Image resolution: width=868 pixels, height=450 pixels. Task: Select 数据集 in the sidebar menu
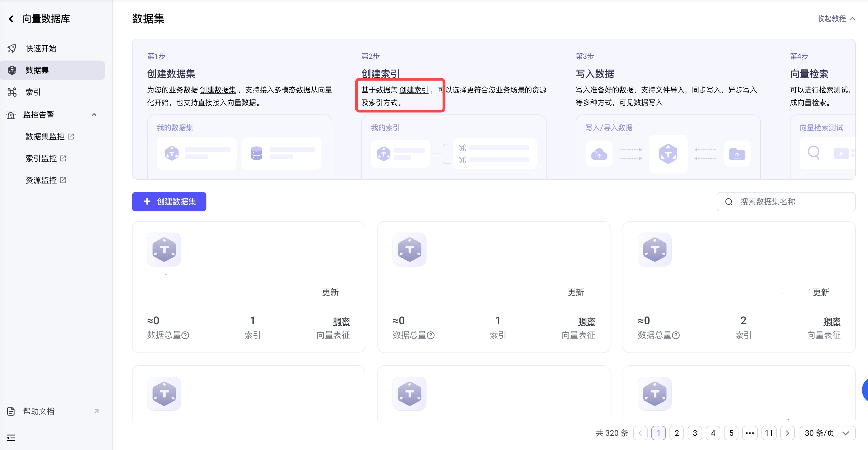pos(37,71)
